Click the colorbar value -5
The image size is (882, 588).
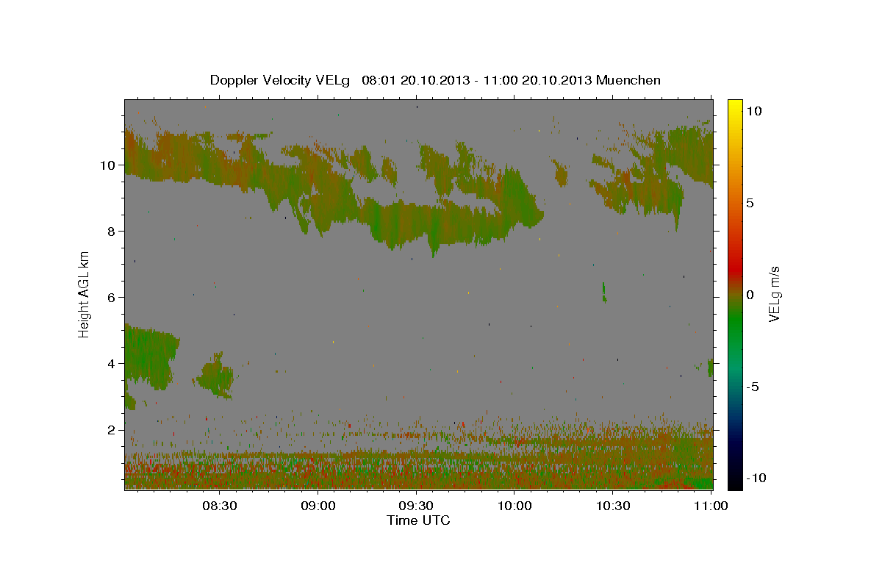[x=753, y=387]
